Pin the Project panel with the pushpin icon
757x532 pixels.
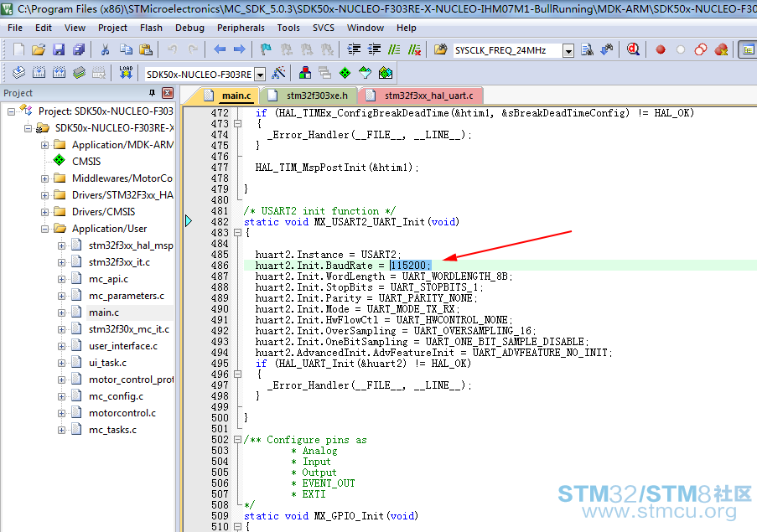pyautogui.click(x=152, y=93)
